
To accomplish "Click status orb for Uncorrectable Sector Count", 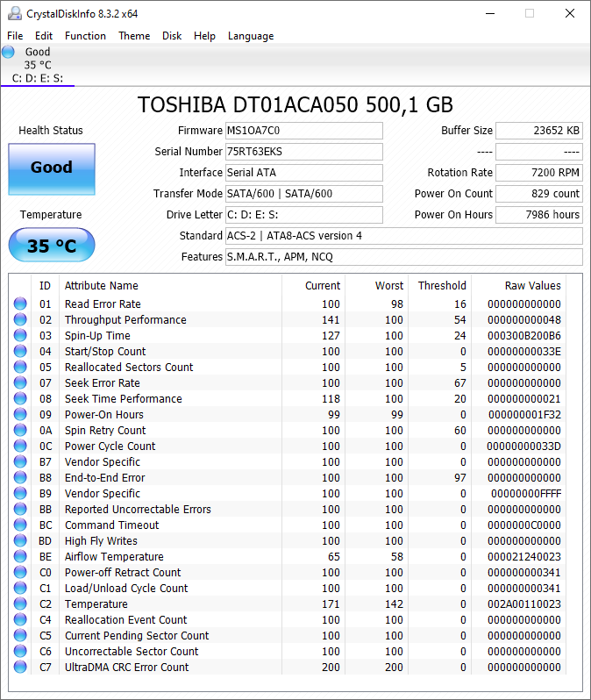I will click(20, 651).
